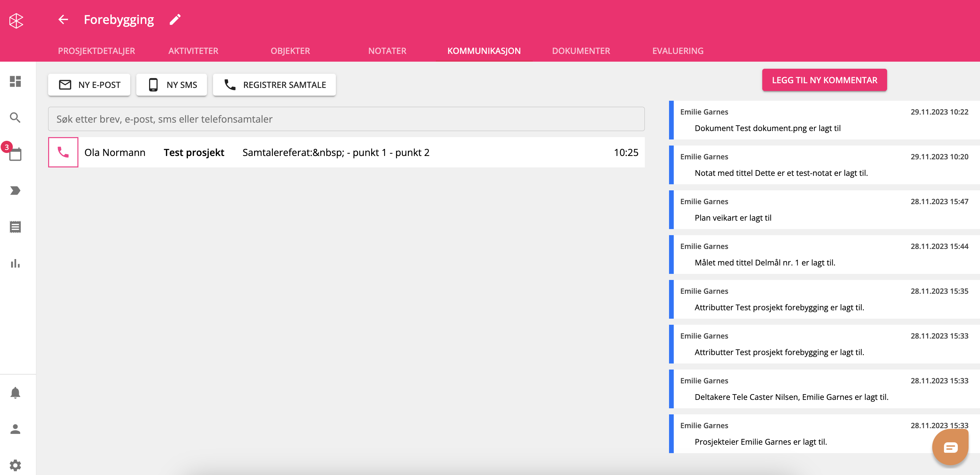The height and width of the screenshot is (475, 980).
Task: Open the receipt list sidebar icon
Action: pyautogui.click(x=15, y=227)
